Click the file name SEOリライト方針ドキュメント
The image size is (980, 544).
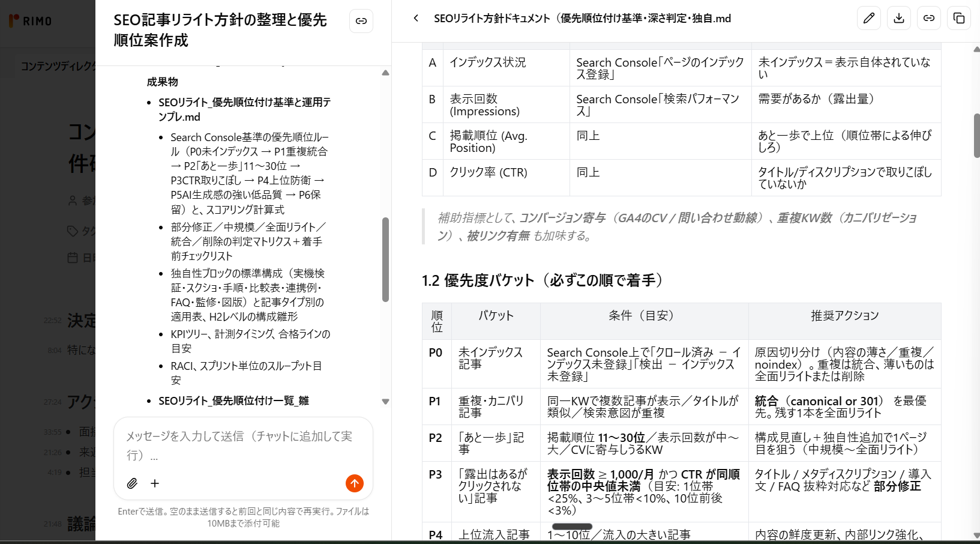coord(582,18)
